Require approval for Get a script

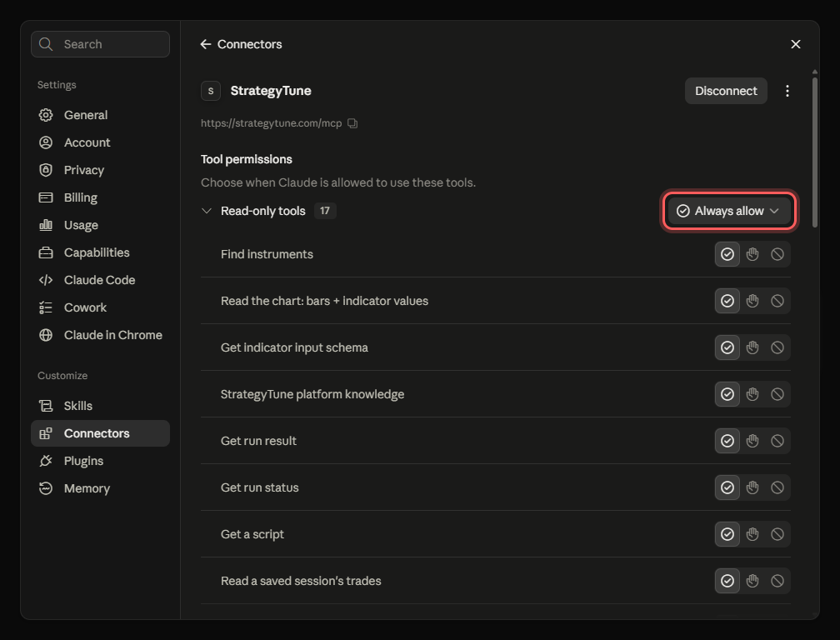click(x=752, y=534)
